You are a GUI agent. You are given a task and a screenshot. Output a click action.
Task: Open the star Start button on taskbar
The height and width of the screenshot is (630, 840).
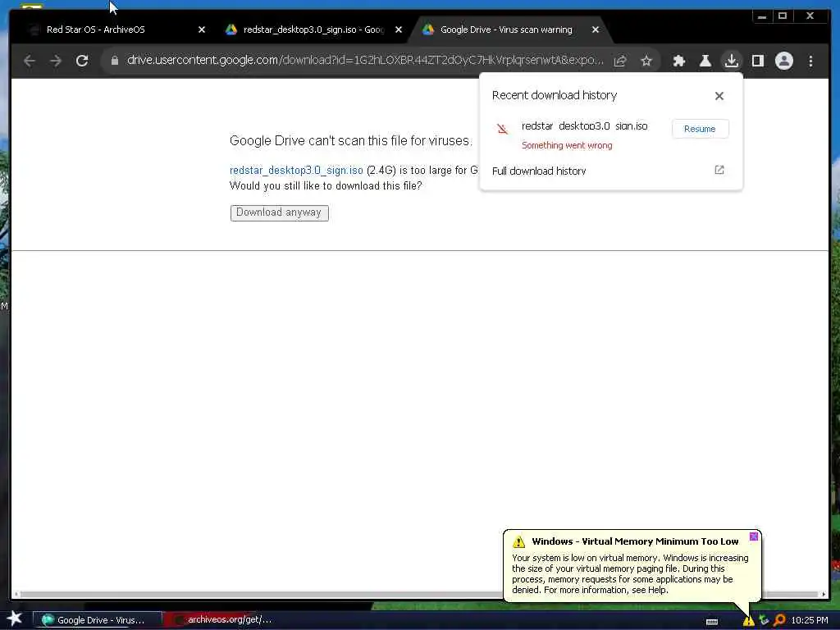15,619
